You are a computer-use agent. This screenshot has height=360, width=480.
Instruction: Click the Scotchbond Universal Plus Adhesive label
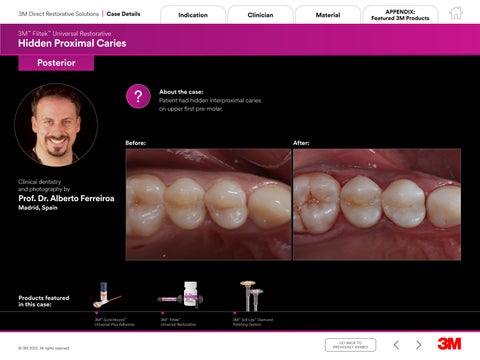pos(114,322)
